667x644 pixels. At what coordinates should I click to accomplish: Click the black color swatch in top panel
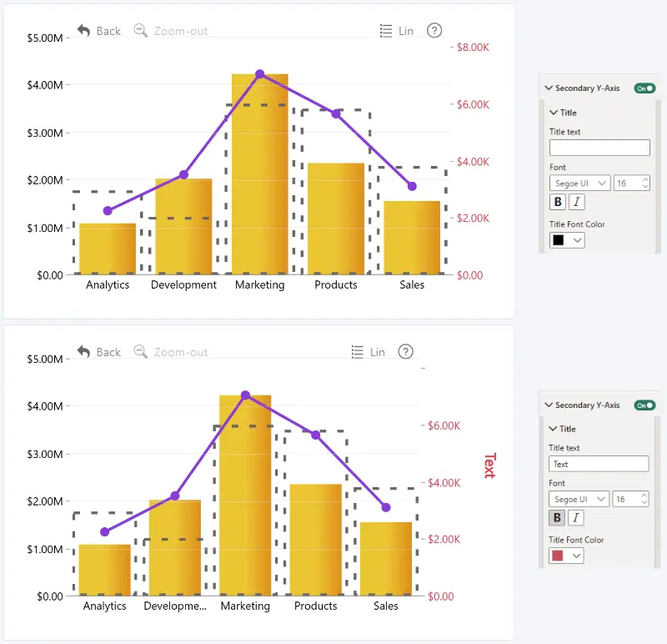click(558, 240)
